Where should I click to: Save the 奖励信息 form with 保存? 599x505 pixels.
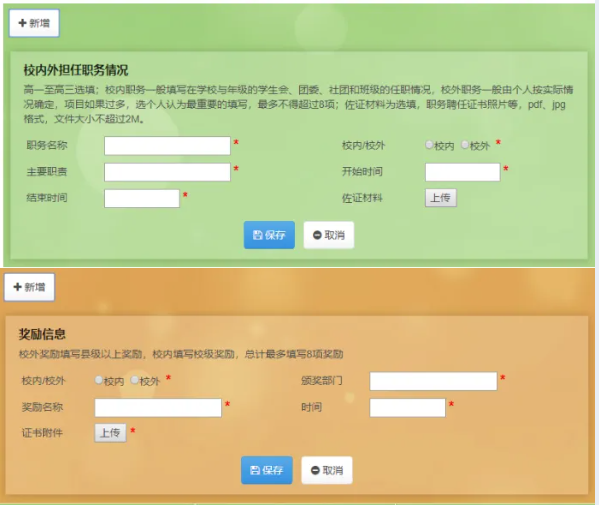(x=267, y=470)
